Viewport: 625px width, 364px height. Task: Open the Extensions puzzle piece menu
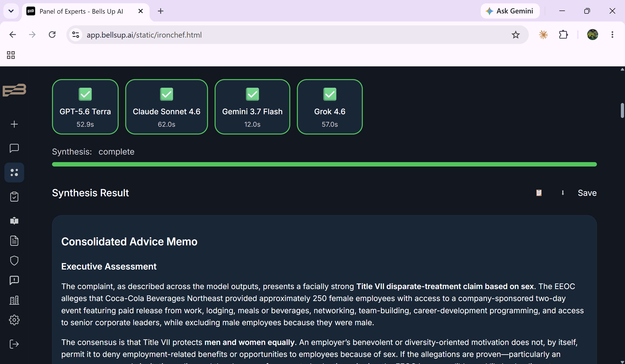(x=563, y=35)
